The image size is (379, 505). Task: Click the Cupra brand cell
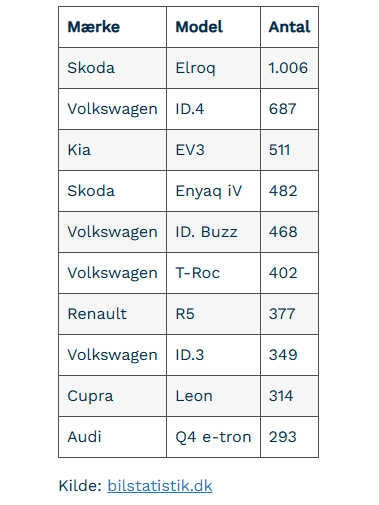(112, 396)
